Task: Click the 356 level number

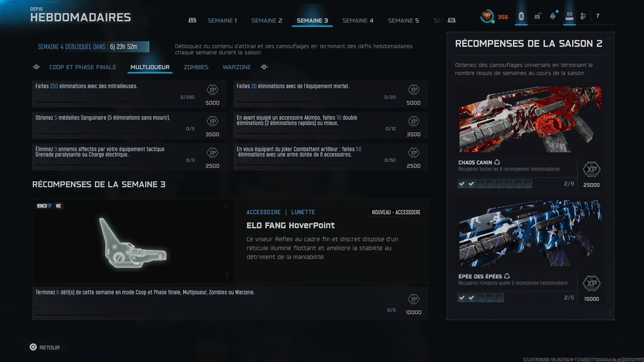Action: [x=503, y=17]
